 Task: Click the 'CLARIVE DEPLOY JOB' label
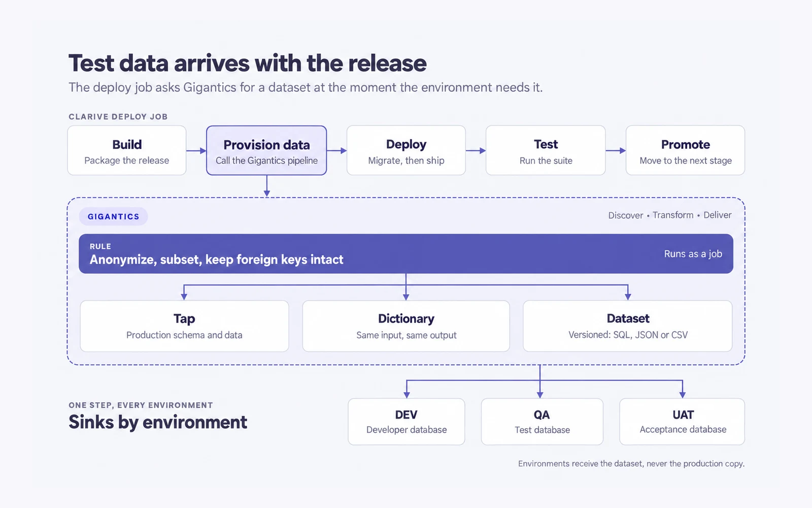click(x=118, y=116)
